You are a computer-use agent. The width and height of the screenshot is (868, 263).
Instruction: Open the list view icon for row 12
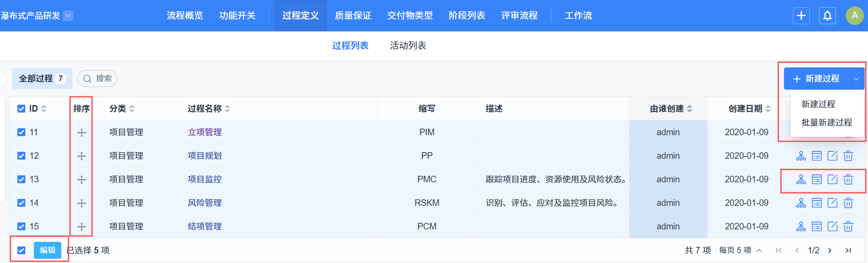(x=817, y=156)
